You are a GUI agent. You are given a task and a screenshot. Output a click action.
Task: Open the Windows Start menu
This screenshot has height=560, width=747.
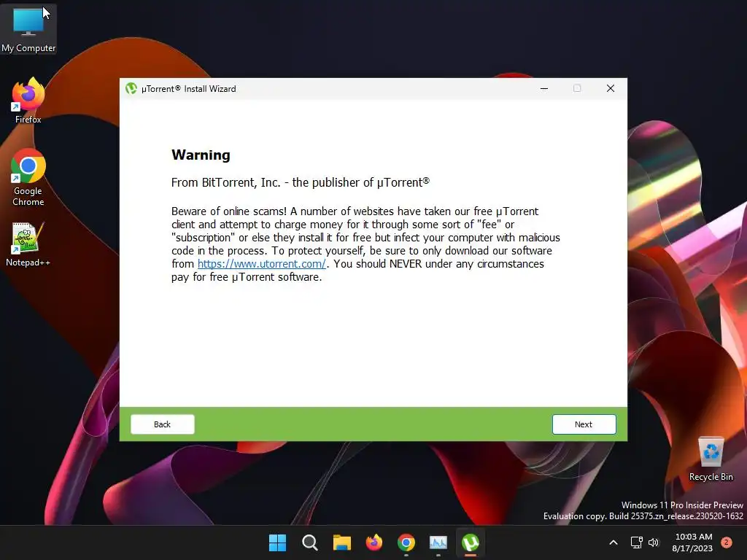point(277,542)
